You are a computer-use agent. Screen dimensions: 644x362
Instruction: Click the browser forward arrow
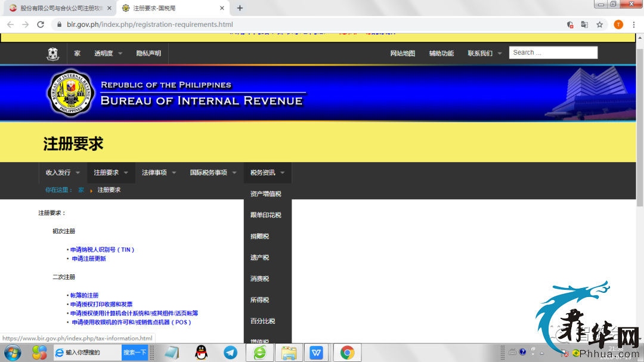26,24
